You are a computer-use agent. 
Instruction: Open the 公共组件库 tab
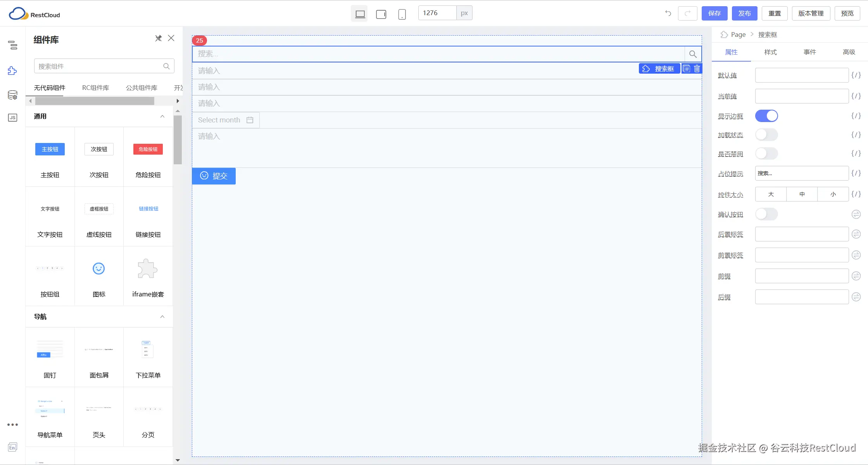pyautogui.click(x=142, y=88)
